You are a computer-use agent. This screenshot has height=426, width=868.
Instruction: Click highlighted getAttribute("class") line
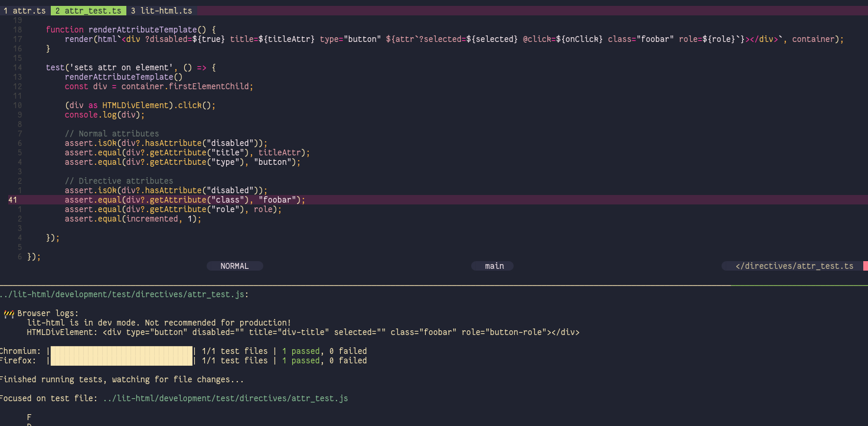point(185,200)
